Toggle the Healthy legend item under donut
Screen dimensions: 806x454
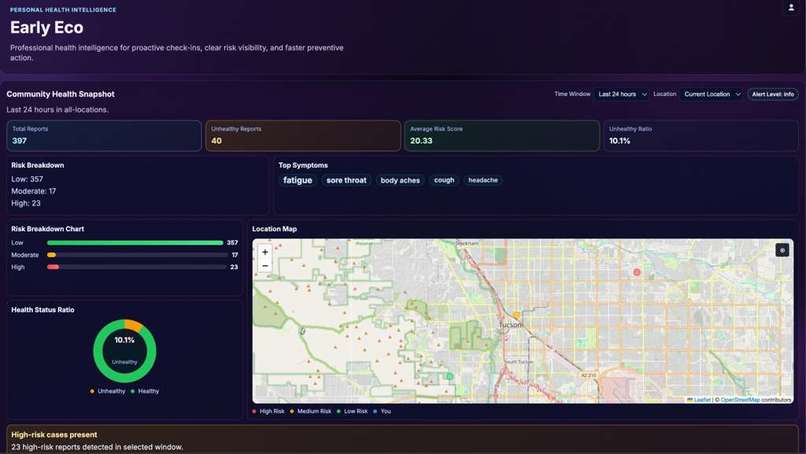[x=145, y=391]
